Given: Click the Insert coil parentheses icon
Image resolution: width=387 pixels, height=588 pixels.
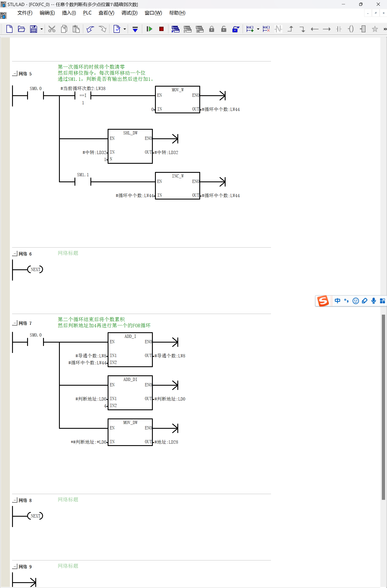Looking at the screenshot, I should (351, 29).
